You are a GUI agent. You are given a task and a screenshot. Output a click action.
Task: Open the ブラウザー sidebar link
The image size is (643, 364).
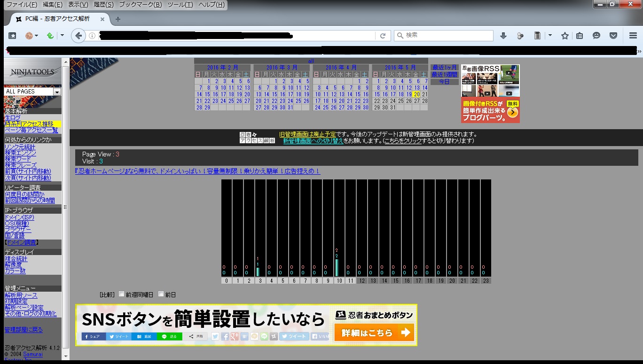tap(18, 230)
